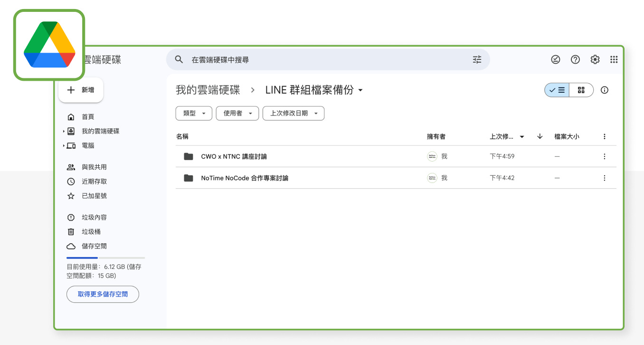Expand 我的雲端硬碟 tree arrow
This screenshot has width=644, height=345.
(64, 131)
